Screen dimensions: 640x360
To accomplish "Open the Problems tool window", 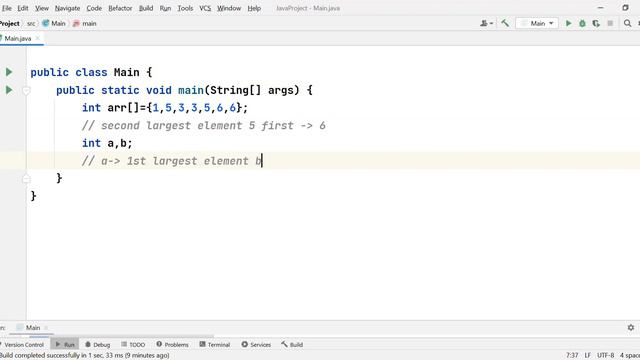I will pyautogui.click(x=172, y=344).
